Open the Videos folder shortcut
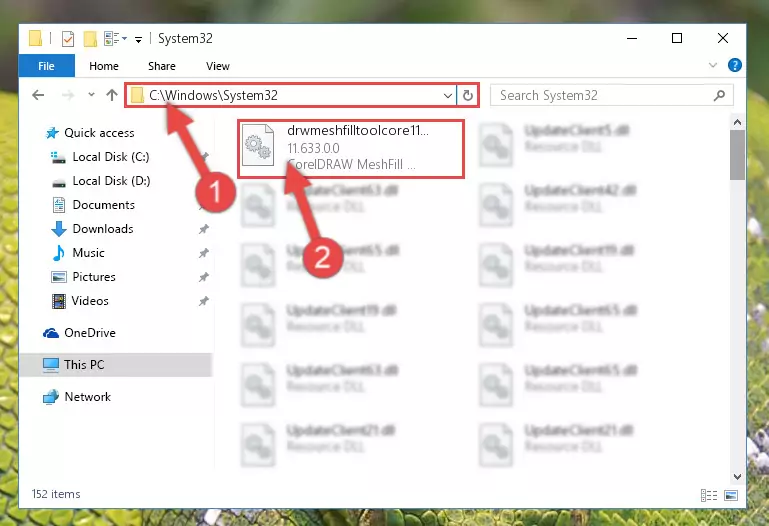Image resolution: width=769 pixels, height=526 pixels. pyautogui.click(x=90, y=301)
